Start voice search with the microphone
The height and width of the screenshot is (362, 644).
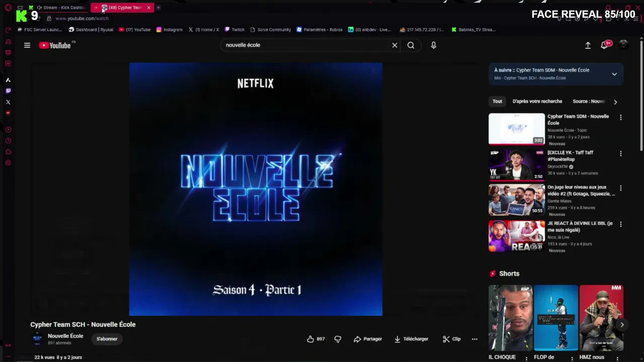click(x=434, y=45)
